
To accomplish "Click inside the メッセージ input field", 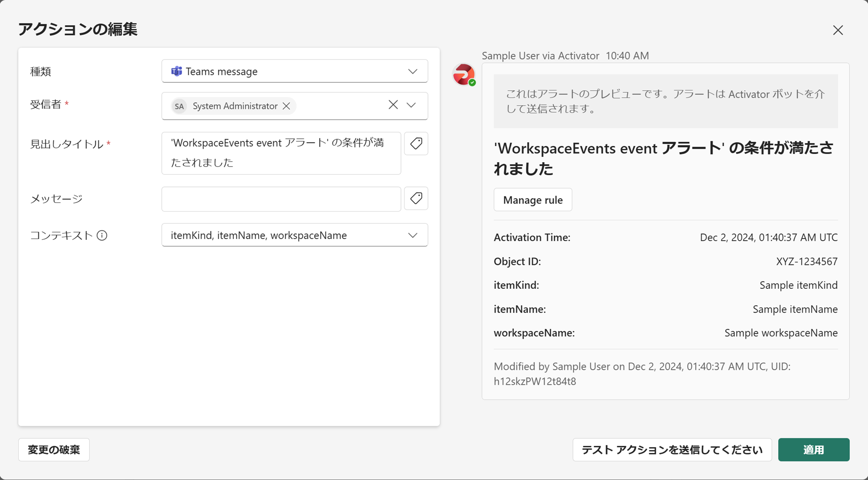I will click(281, 199).
